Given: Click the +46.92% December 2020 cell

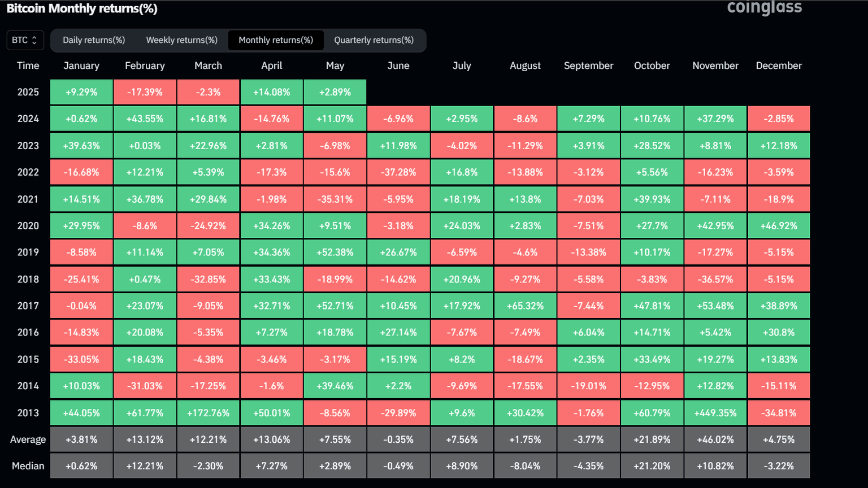Looking at the screenshot, I should [779, 225].
